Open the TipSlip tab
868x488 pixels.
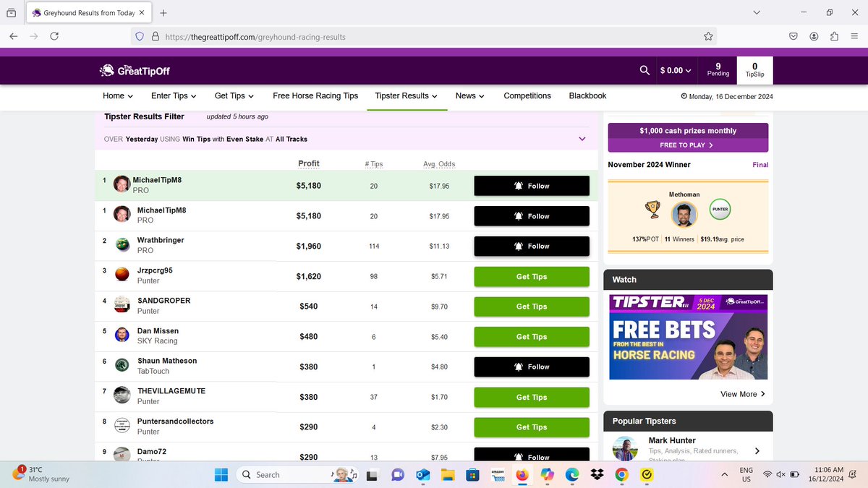coord(755,70)
